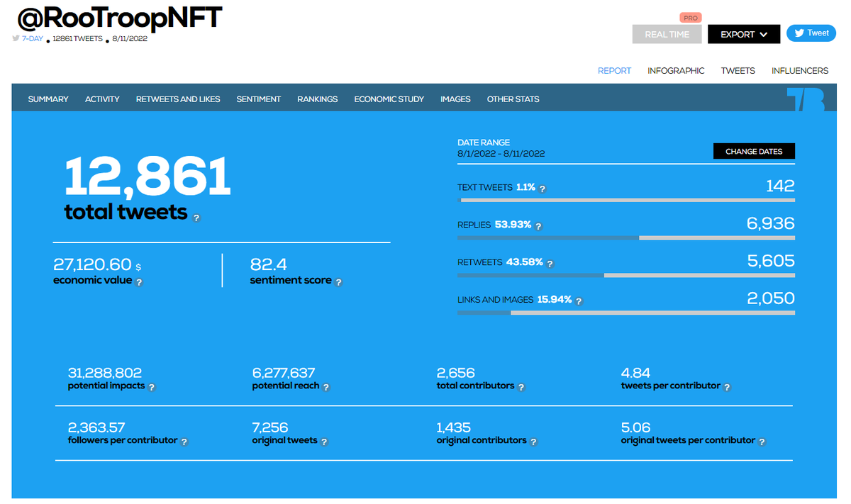Click the 142 text tweets count
The height and width of the screenshot is (504, 851).
pyautogui.click(x=780, y=186)
